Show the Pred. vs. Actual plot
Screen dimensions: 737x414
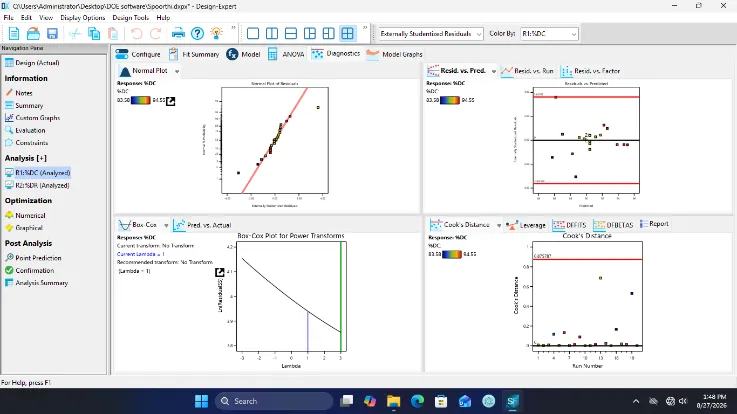point(202,225)
